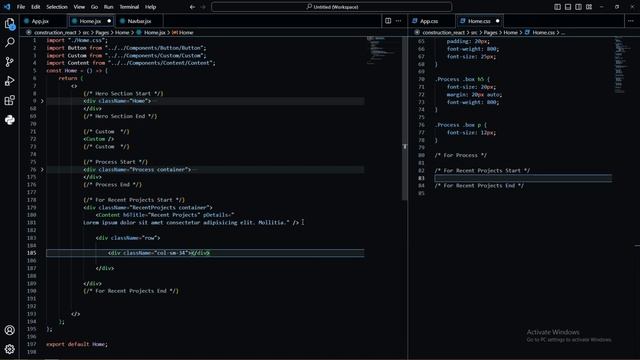Open more actions for right editor group
Screen dimensions: 640x360
coord(631,21)
